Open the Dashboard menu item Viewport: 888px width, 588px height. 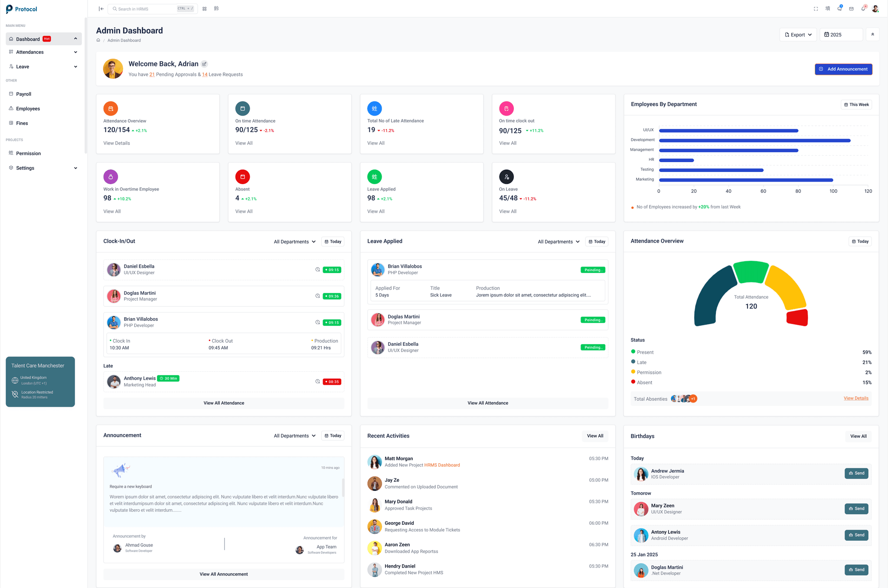point(29,39)
